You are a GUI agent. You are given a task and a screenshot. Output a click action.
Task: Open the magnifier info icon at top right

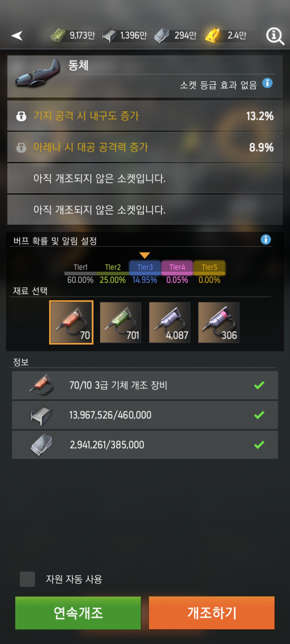[275, 36]
